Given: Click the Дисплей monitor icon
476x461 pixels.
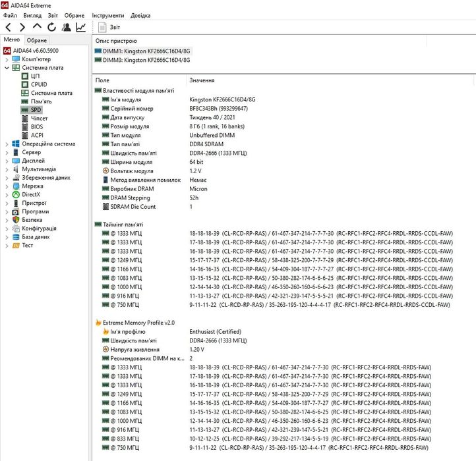Looking at the screenshot, I should coord(16,161).
